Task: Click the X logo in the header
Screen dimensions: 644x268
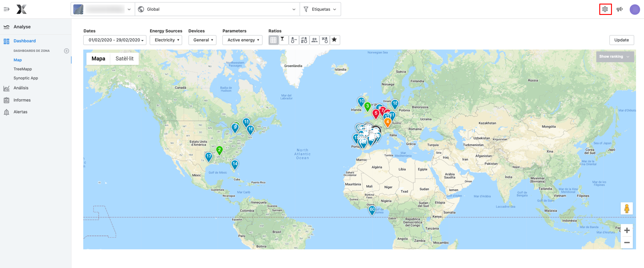Action: [21, 9]
